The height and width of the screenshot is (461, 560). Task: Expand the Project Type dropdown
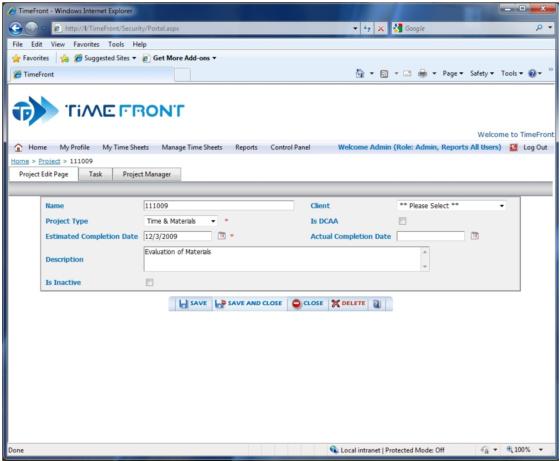pos(181,221)
